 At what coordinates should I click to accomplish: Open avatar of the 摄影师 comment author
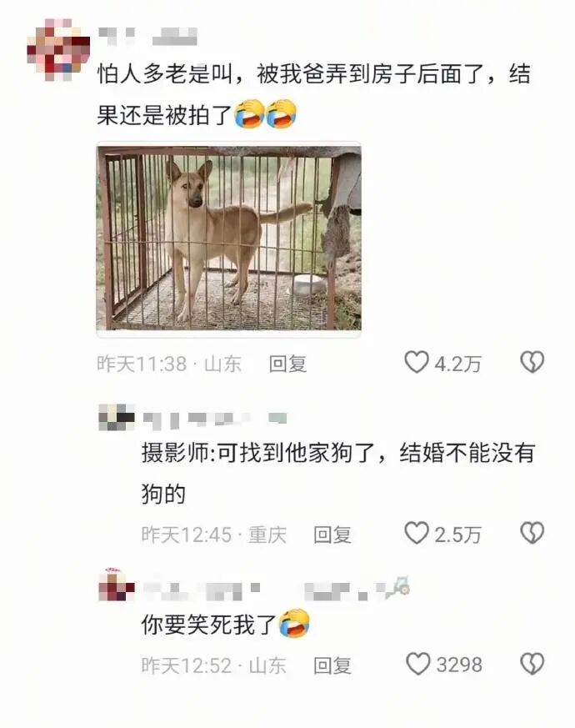117,418
